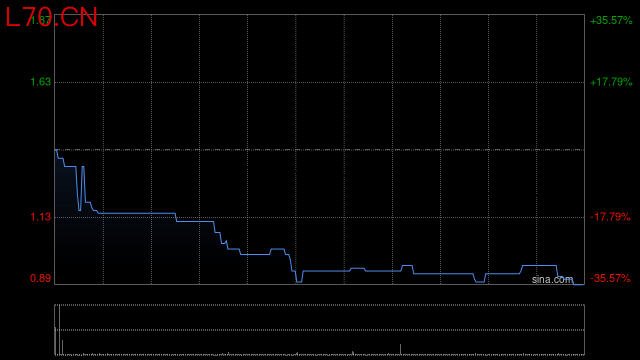
Task: Click the +17.79% percentage label
Action: tap(611, 82)
